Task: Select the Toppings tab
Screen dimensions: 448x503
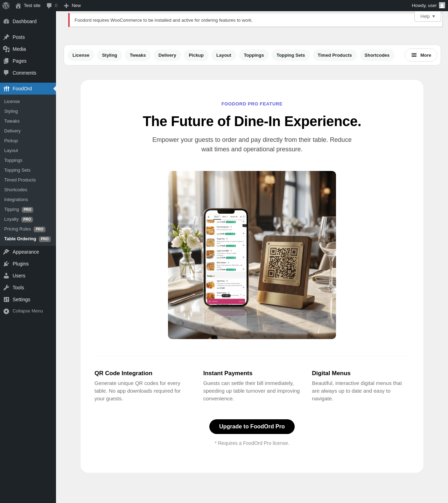Action: coord(254,55)
